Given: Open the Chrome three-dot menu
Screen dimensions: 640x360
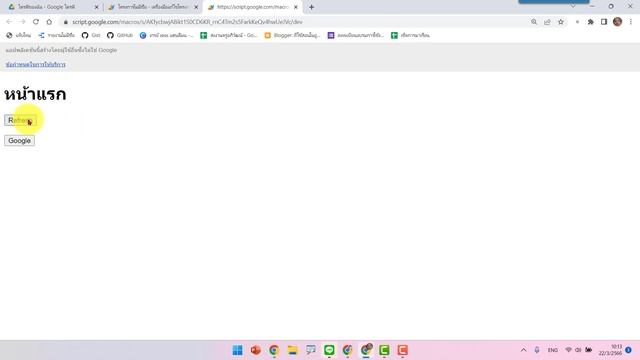Looking at the screenshot, I should coord(631,22).
